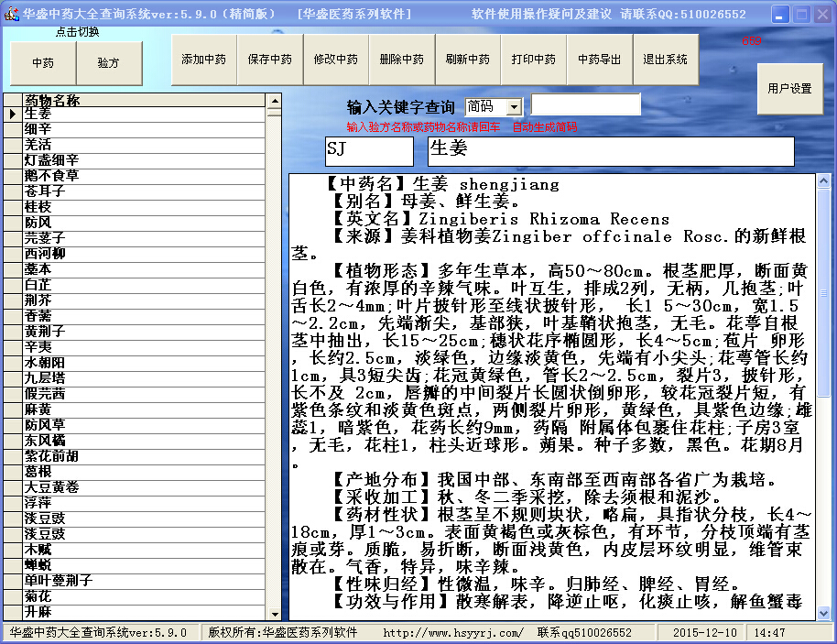Click the 保存中药 button
This screenshot has height=644, width=837.
point(270,60)
